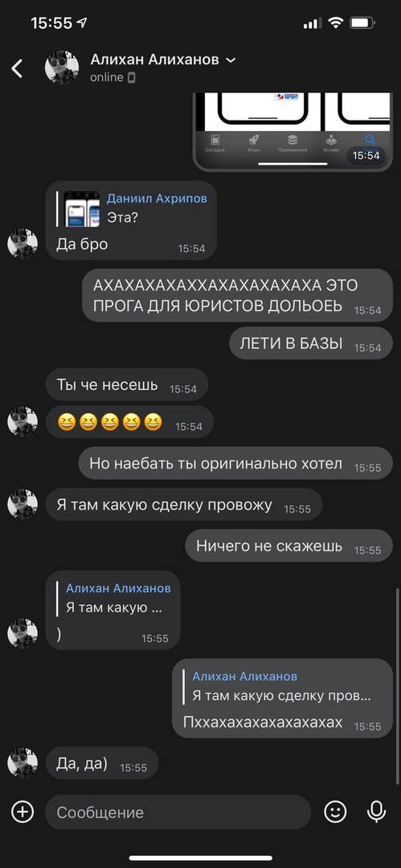Go back using the header arrow
Viewport: 401px width, 868px height.
(x=17, y=68)
